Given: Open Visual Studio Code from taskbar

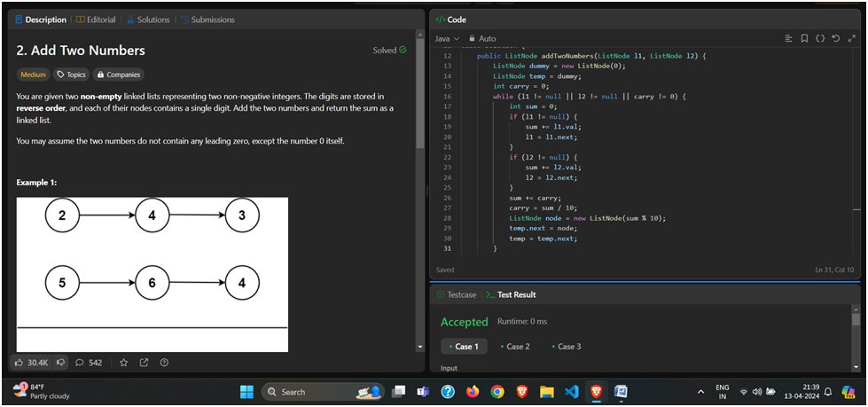Looking at the screenshot, I should (x=572, y=392).
